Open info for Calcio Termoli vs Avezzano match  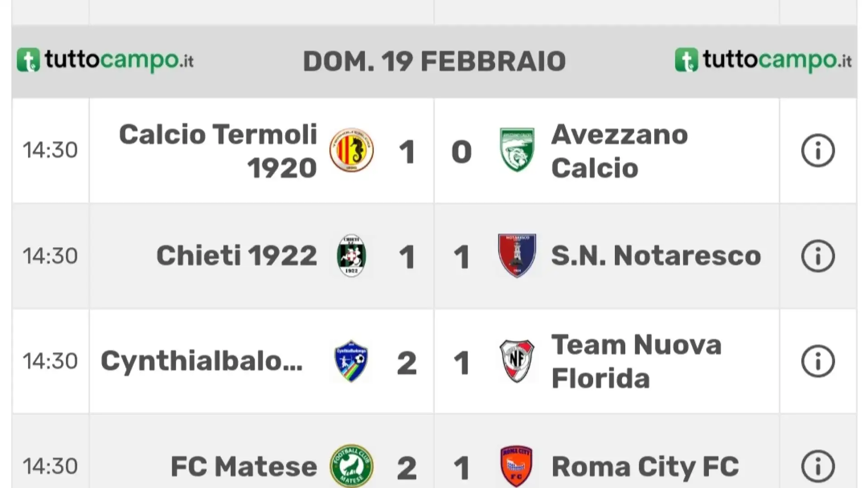pos(818,150)
